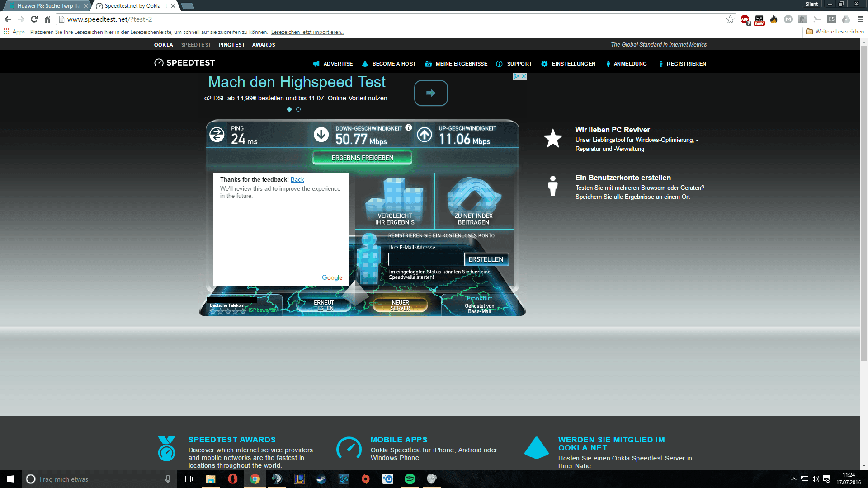Open the OOKLA top navigation link
868x488 pixels.
pos(164,45)
